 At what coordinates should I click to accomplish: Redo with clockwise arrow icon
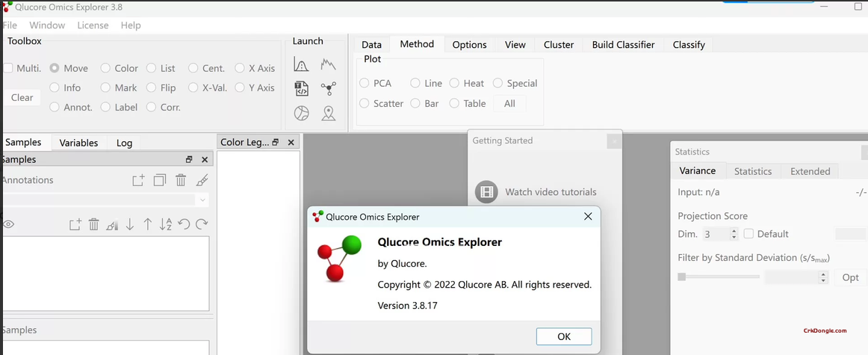pos(202,224)
